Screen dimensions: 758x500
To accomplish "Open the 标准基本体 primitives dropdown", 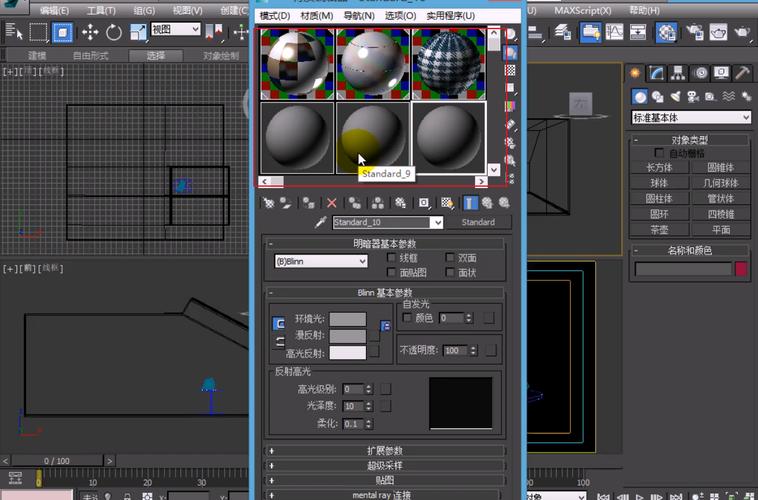I will (x=691, y=118).
